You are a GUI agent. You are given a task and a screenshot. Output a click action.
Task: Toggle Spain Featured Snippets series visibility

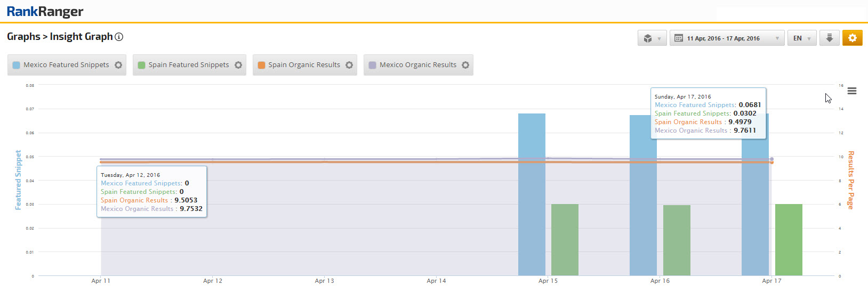(x=188, y=65)
